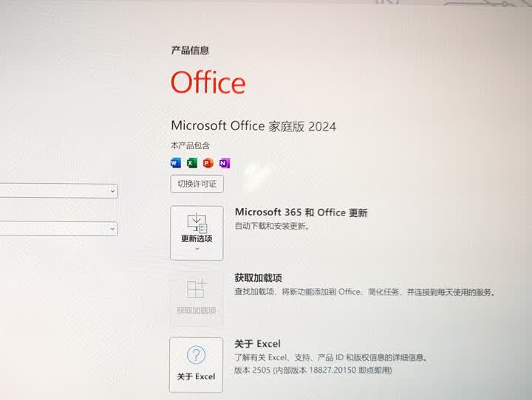Click the Word app icon
This screenshot has width=532, height=400.
[175, 163]
